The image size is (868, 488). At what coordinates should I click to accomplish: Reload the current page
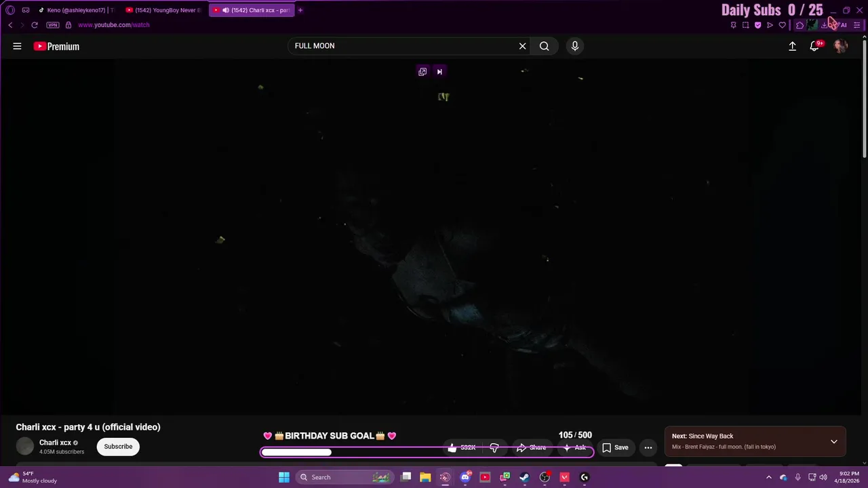tap(35, 25)
